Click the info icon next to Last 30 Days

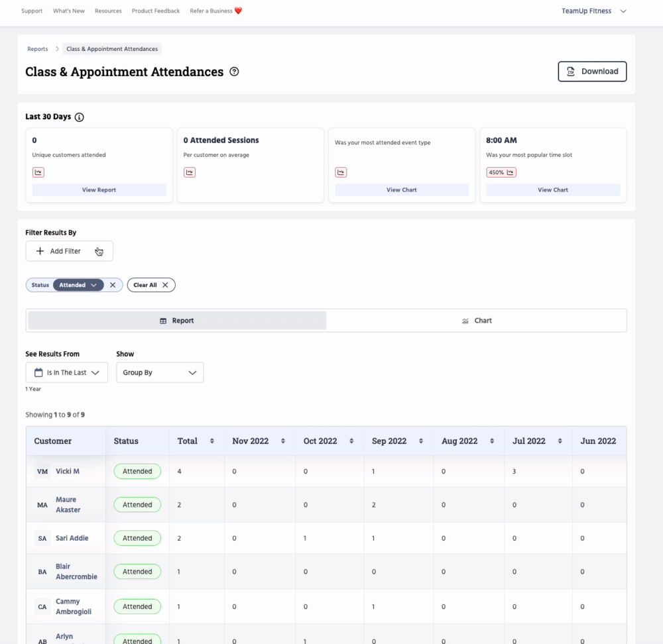(x=80, y=117)
